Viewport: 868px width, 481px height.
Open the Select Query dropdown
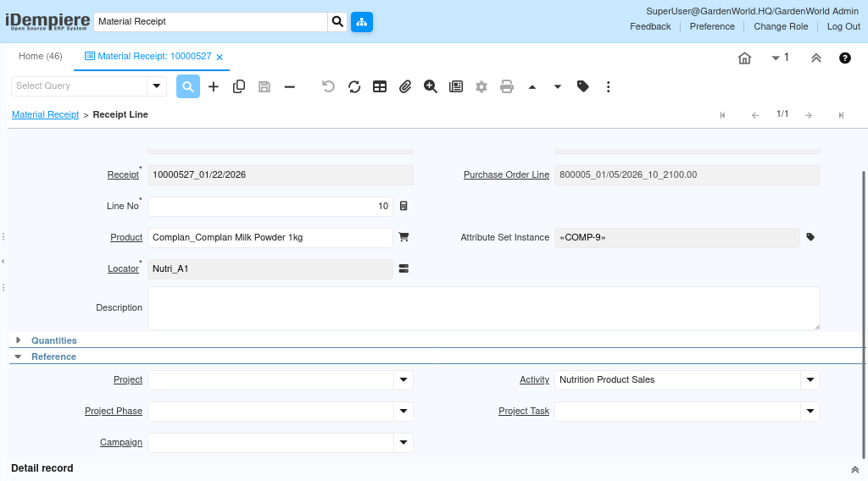click(x=157, y=86)
